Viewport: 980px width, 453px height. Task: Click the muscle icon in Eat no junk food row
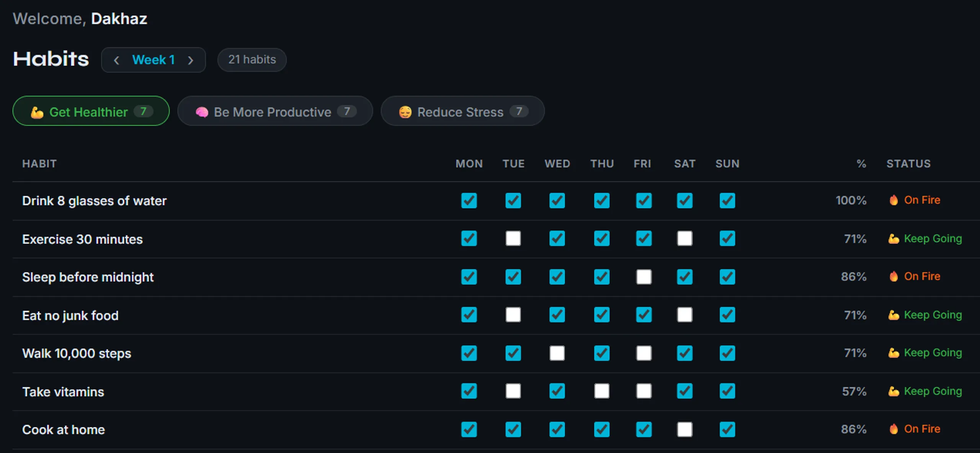coord(893,315)
